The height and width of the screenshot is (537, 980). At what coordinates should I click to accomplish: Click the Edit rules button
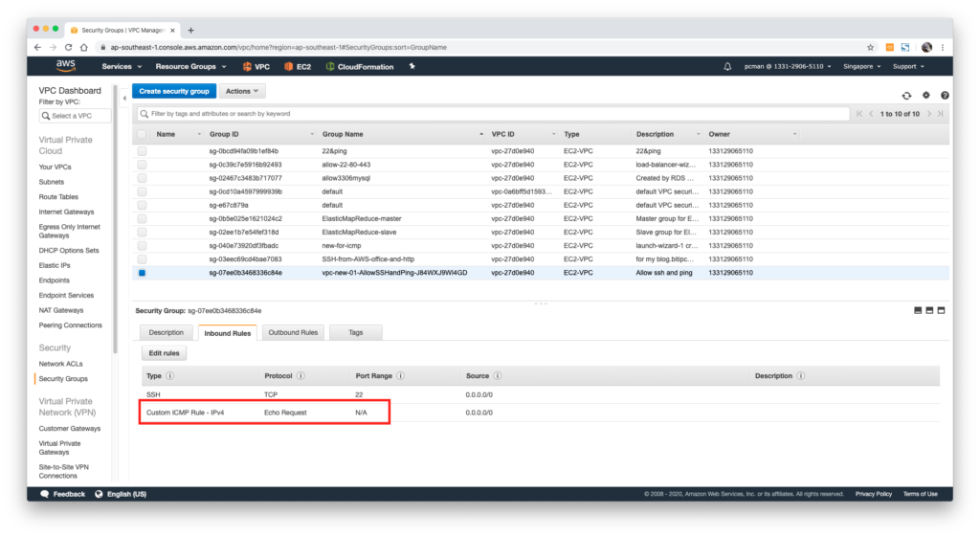164,353
